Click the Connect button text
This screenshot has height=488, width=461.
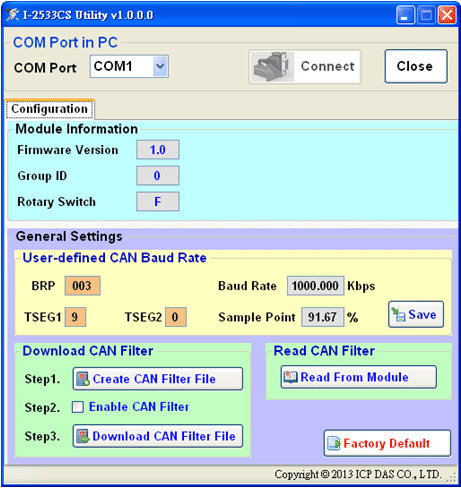pyautogui.click(x=328, y=66)
